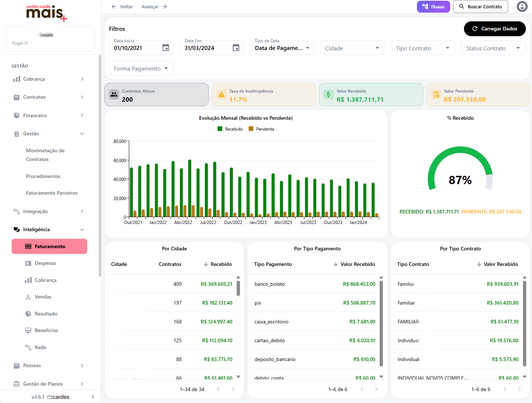Image resolution: width=532 pixels, height=403 pixels.
Task: Select the Despesas icon under Inteligência
Action: 28,263
